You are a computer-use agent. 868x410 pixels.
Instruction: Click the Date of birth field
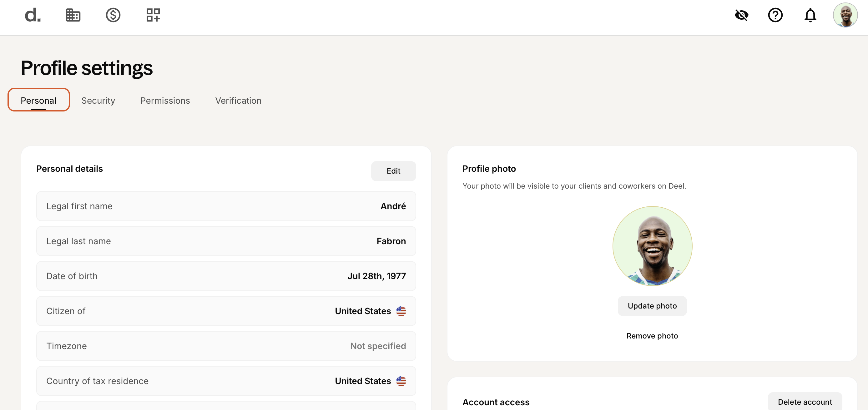(x=226, y=276)
